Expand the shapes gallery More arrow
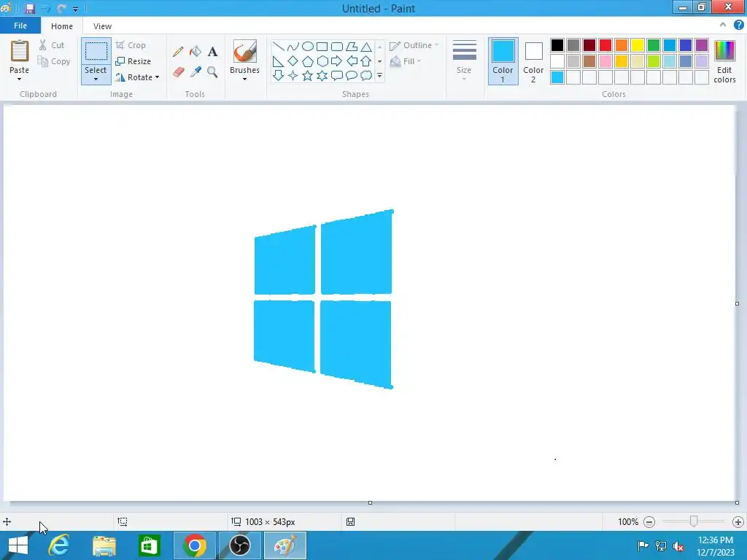 (x=379, y=75)
